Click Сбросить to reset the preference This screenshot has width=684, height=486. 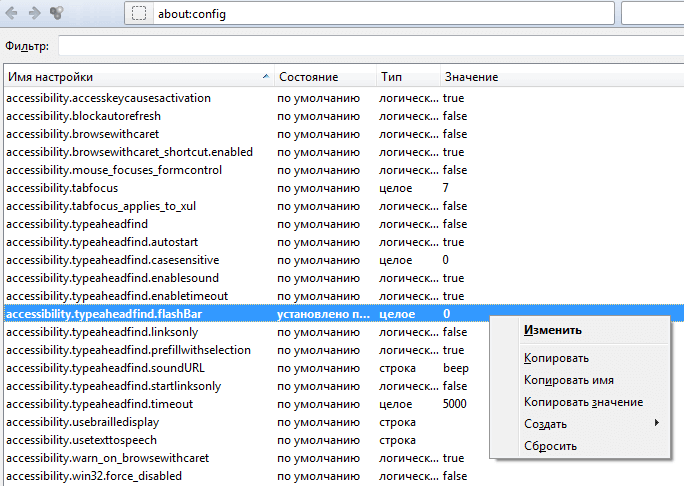550,446
